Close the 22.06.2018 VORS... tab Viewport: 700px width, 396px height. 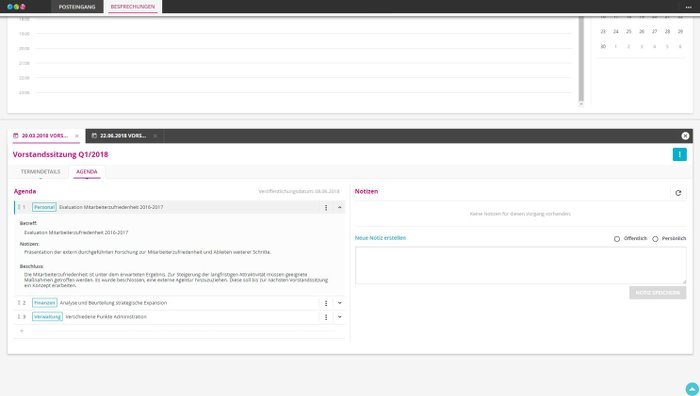155,136
